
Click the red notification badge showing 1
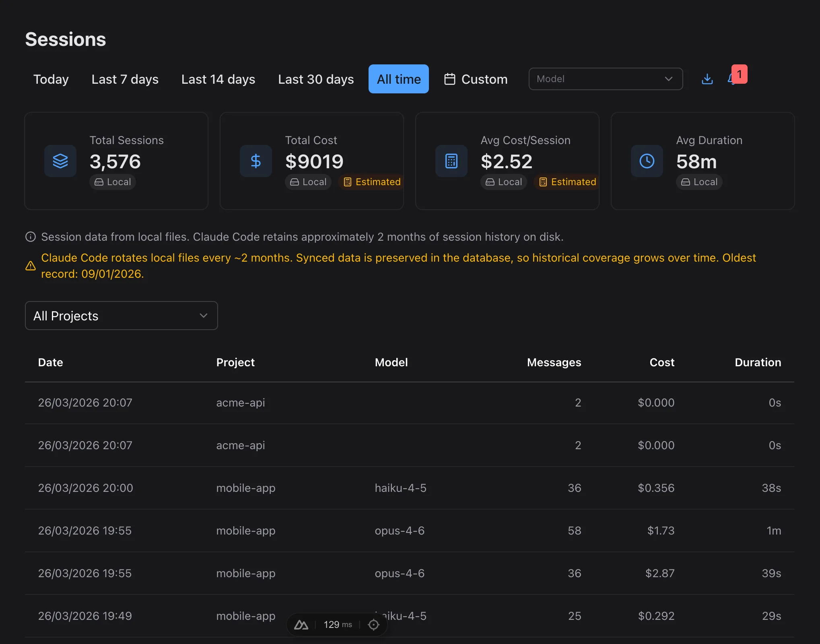[x=739, y=74]
